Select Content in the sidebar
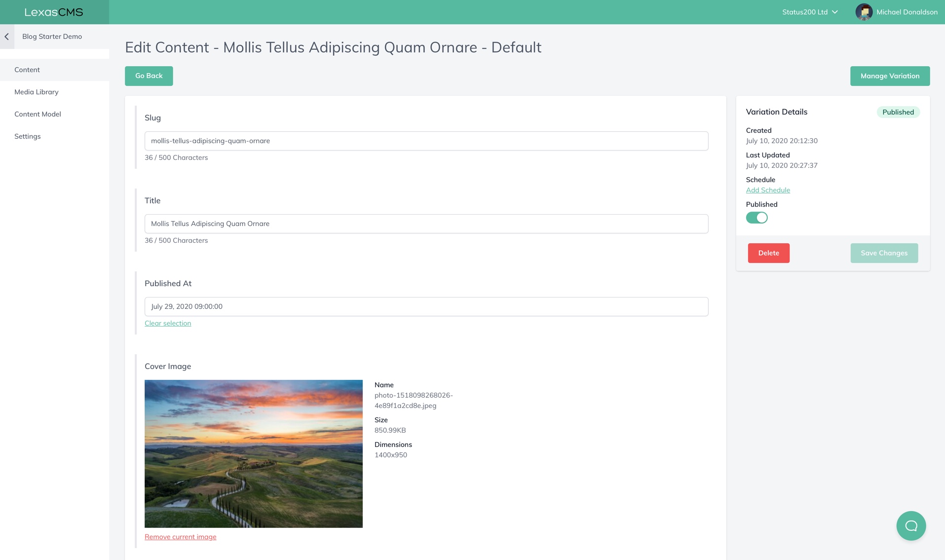This screenshot has width=945, height=560. point(27,70)
